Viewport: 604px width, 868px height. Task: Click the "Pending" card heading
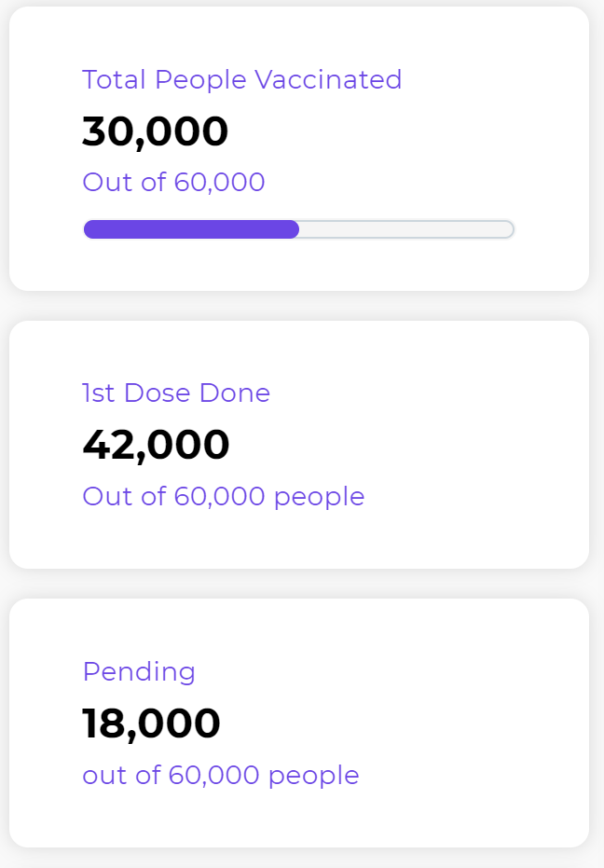(139, 672)
